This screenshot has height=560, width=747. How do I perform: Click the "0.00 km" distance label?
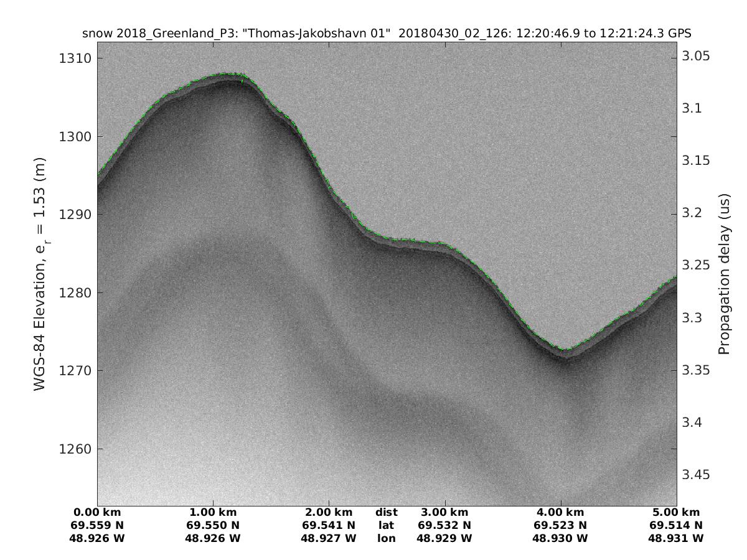click(x=97, y=513)
